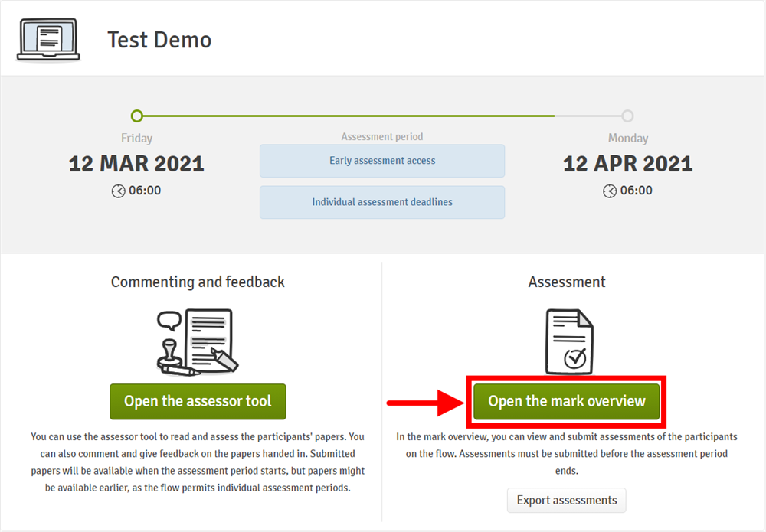The height and width of the screenshot is (532, 766).
Task: Click the grey remaining section of the timeline
Action: (x=588, y=116)
